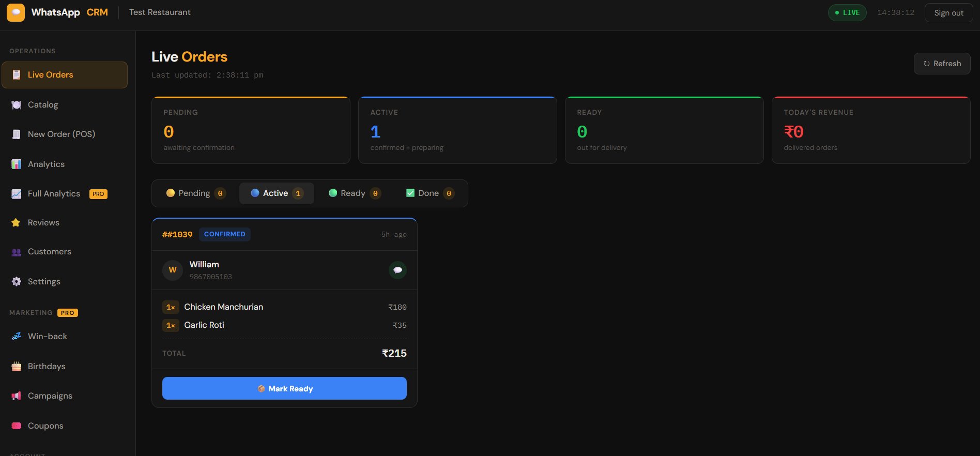Click the Live Orders clipboard icon

click(x=17, y=75)
